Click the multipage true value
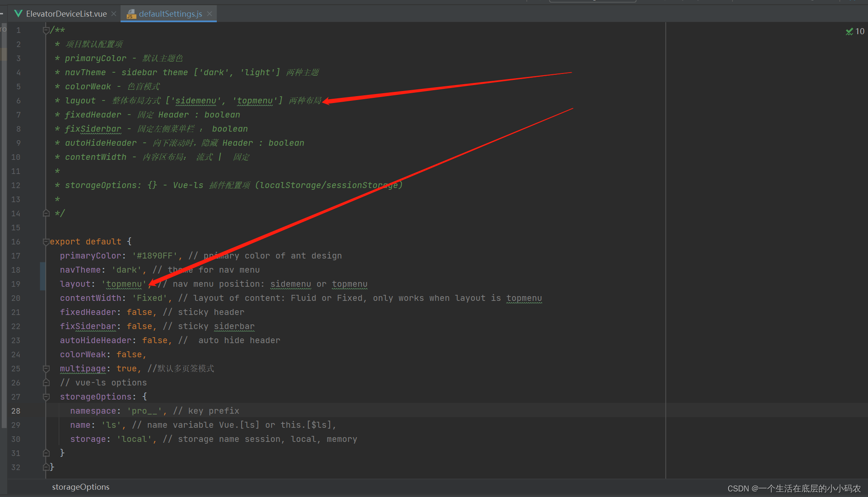868x497 pixels. 127,368
